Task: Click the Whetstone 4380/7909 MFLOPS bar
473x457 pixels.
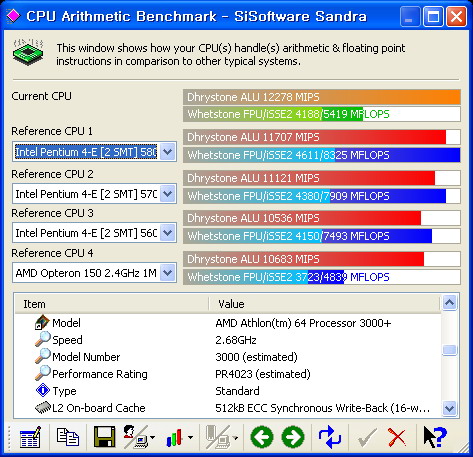Action: (x=322, y=196)
